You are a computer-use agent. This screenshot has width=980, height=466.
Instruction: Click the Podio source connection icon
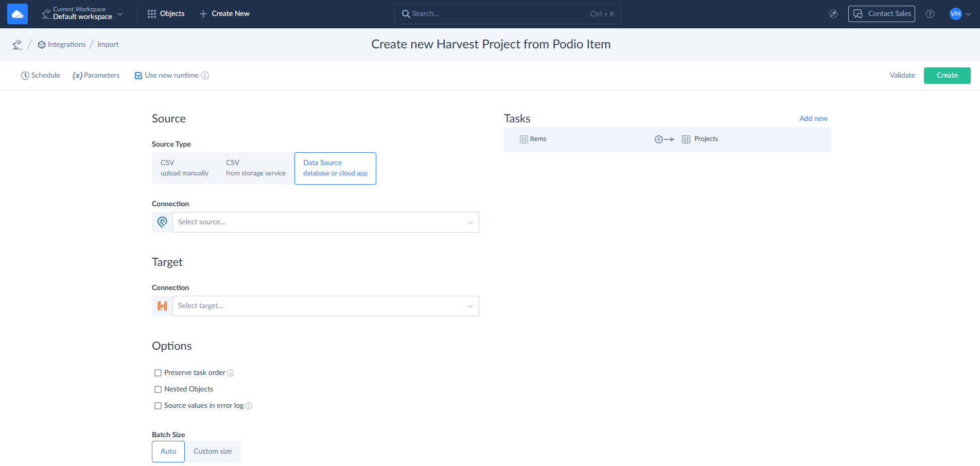point(162,222)
